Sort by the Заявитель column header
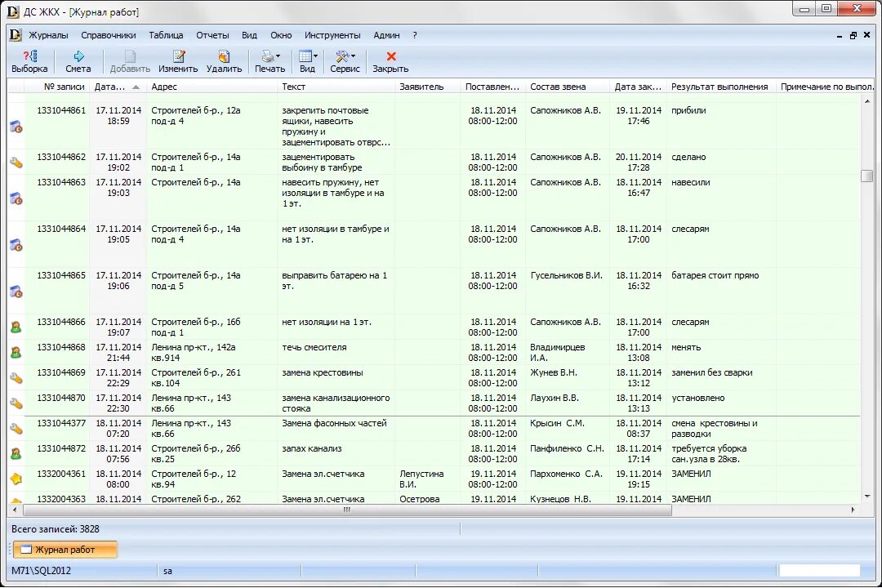Viewport: 882px width, 588px height. click(x=427, y=87)
